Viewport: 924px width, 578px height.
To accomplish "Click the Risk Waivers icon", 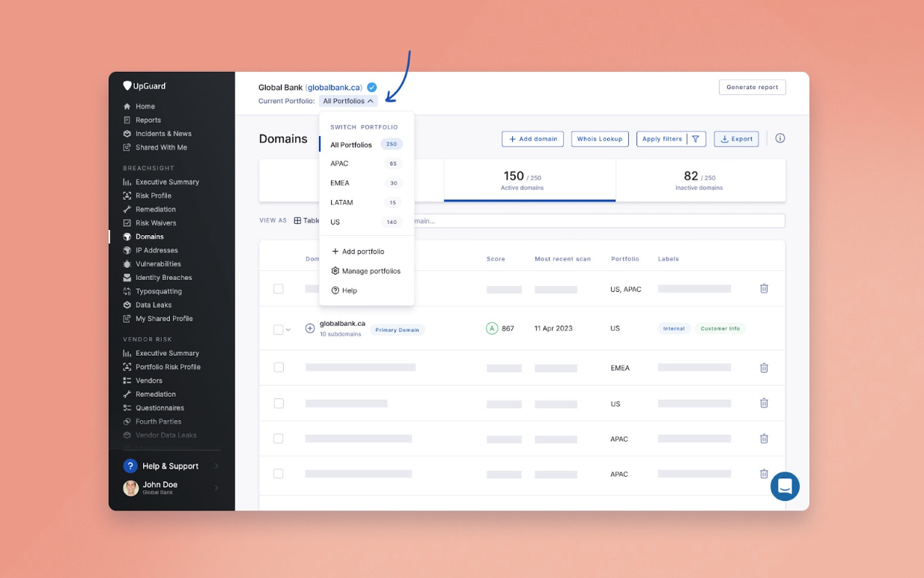I will pos(127,223).
